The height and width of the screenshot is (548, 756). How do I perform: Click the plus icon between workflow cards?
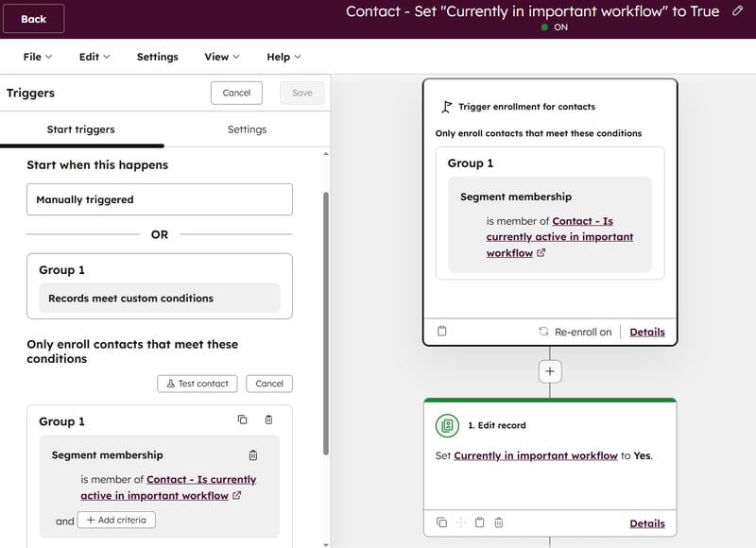point(549,371)
